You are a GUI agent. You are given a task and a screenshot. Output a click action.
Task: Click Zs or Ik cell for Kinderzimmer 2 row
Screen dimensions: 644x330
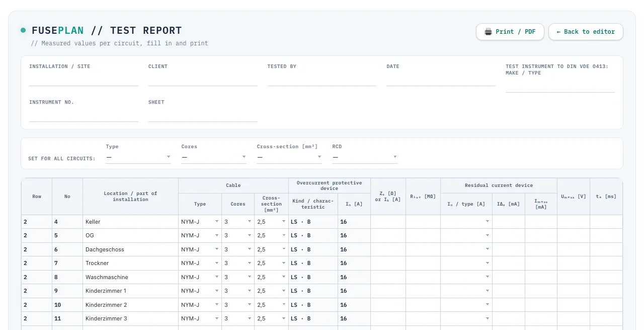(388, 305)
